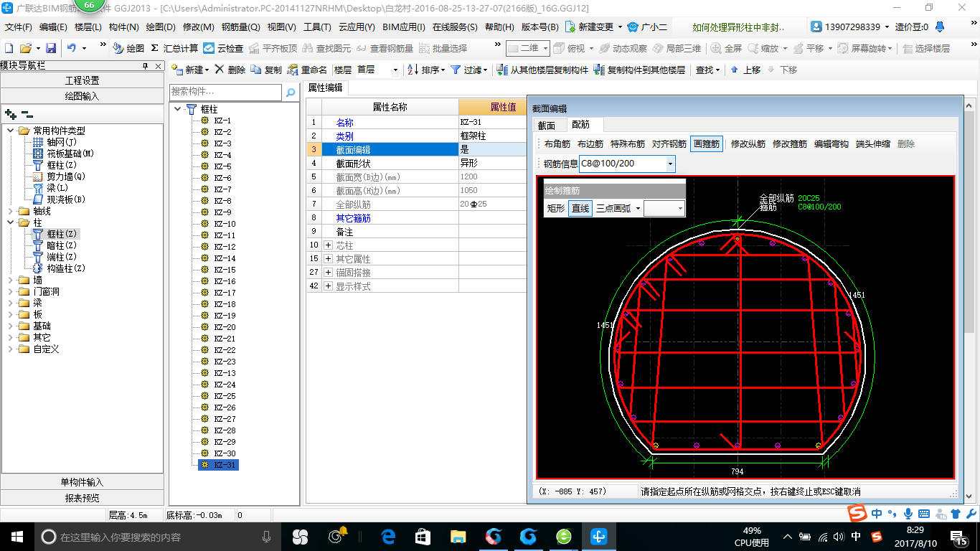Click the save floppy disk icon
The image size is (980, 551).
click(51, 48)
